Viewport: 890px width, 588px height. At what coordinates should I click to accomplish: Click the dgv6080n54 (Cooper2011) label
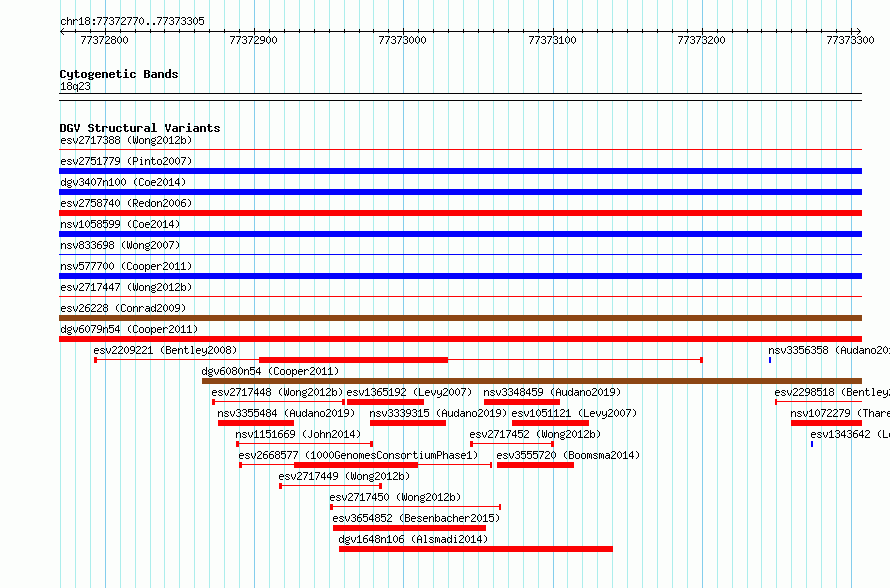point(270,371)
